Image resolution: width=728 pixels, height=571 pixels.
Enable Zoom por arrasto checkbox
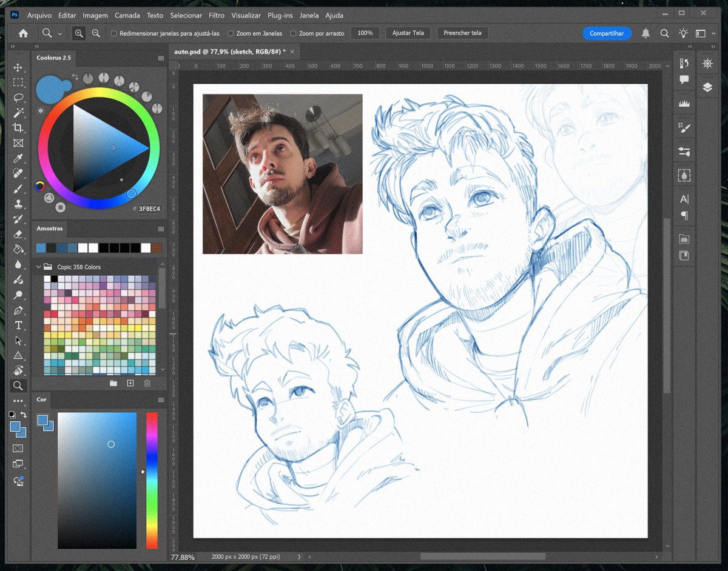tap(294, 33)
